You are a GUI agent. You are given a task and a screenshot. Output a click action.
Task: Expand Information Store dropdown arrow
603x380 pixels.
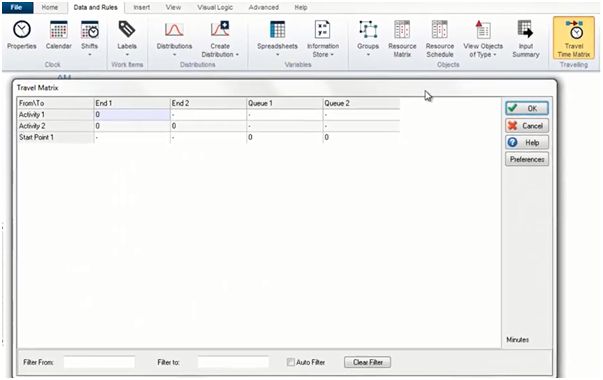click(x=332, y=55)
